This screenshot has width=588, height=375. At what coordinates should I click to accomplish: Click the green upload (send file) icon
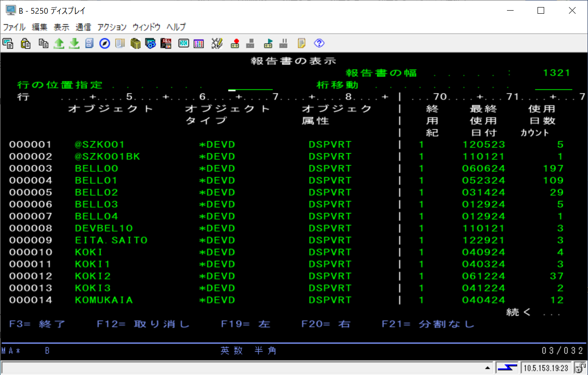click(x=59, y=43)
